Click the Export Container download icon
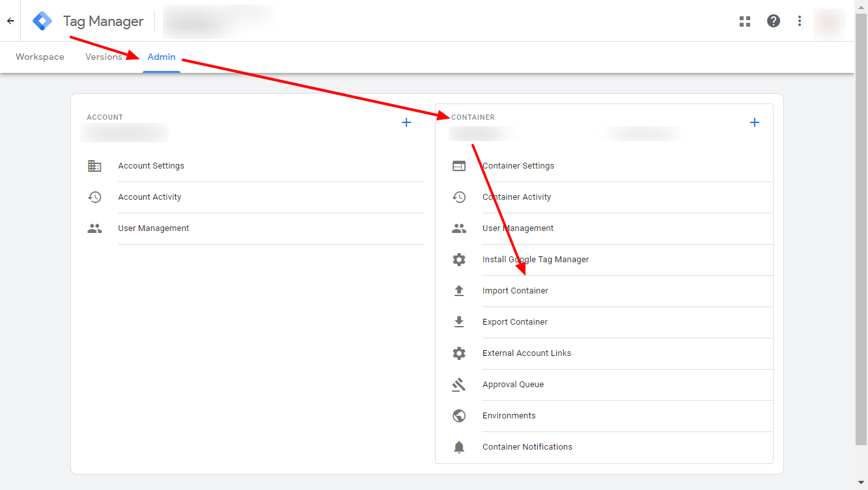Viewport: 868px width, 490px height. pos(459,322)
